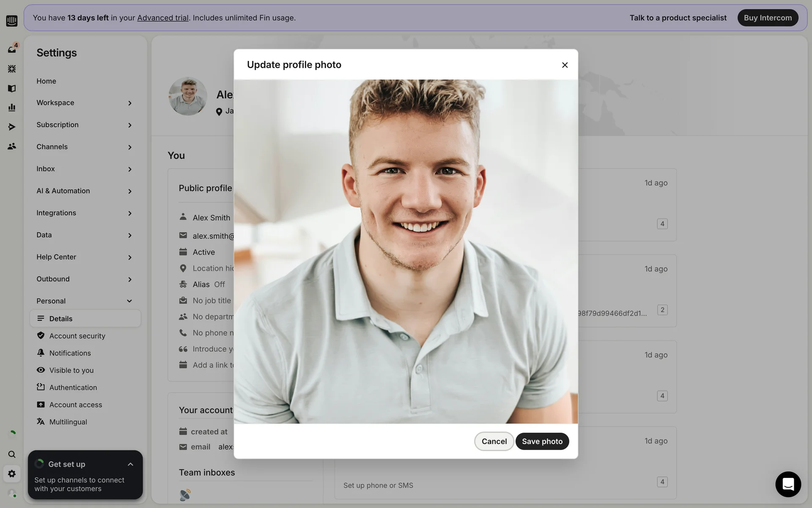812x508 pixels.
Task: Click the search magnifier icon
Action: (x=12, y=454)
